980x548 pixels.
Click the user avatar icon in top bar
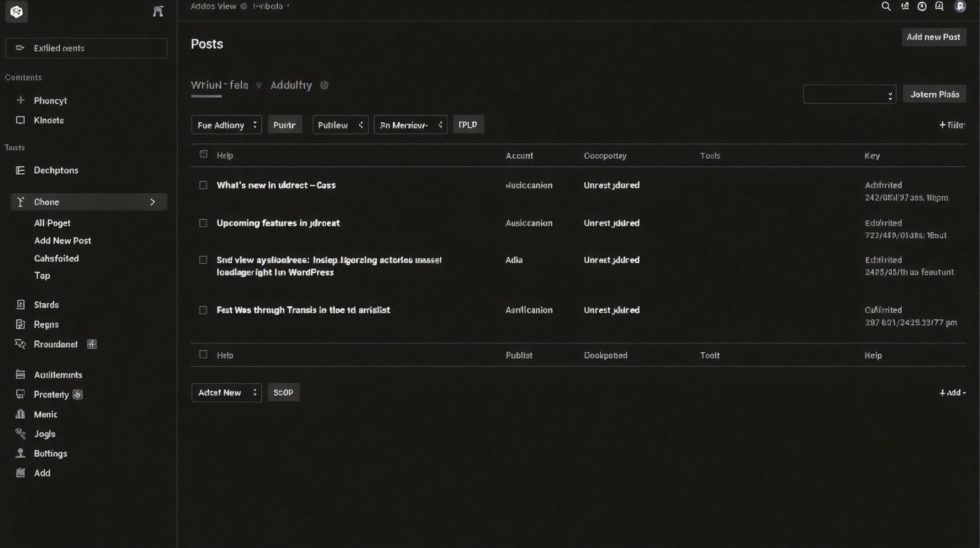click(960, 6)
